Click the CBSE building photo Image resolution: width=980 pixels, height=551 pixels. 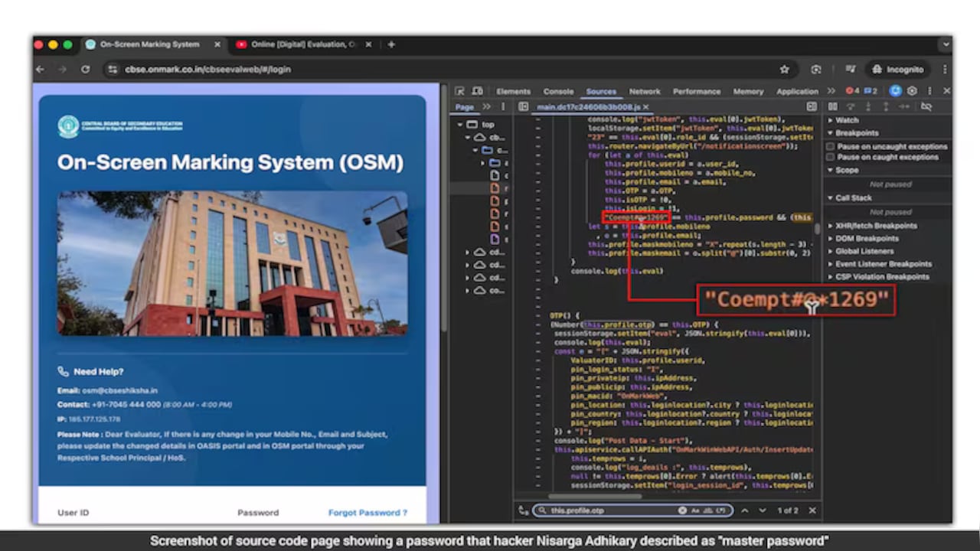point(233,264)
